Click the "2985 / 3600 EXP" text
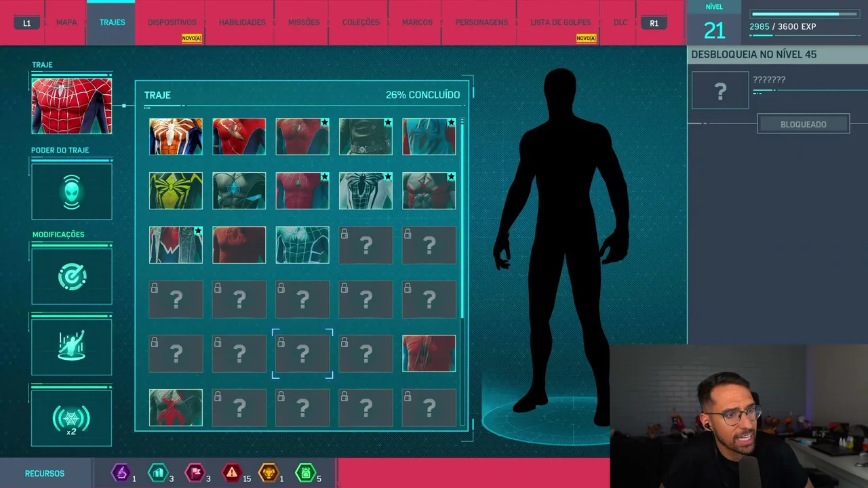 pos(783,27)
